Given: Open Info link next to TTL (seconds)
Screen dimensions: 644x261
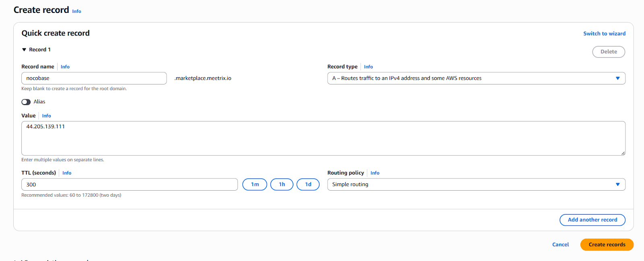Looking at the screenshot, I should coord(67,173).
